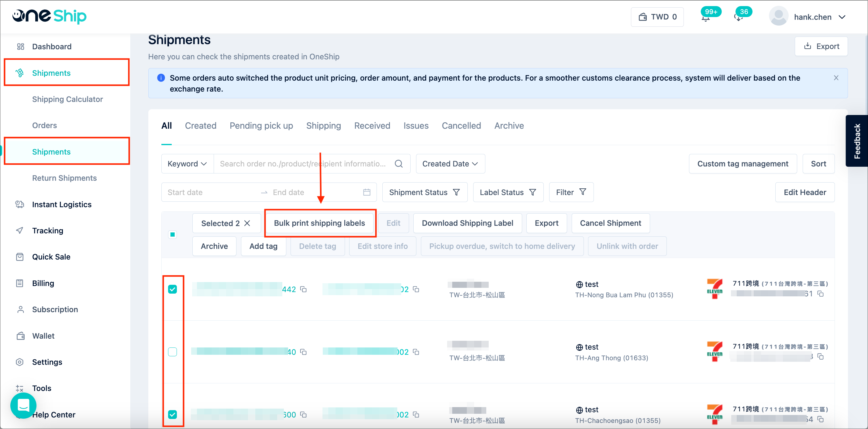The width and height of the screenshot is (868, 429).
Task: Expand the Keyword search type dropdown
Action: click(x=187, y=164)
